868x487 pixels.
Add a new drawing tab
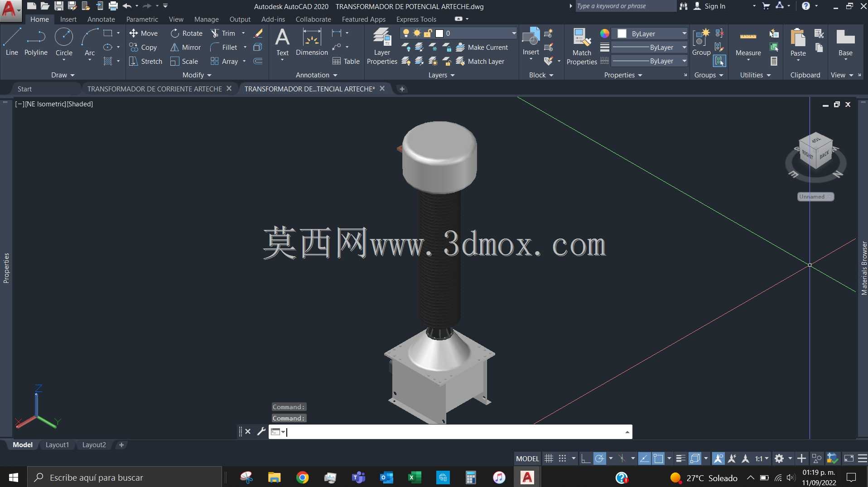coord(402,89)
